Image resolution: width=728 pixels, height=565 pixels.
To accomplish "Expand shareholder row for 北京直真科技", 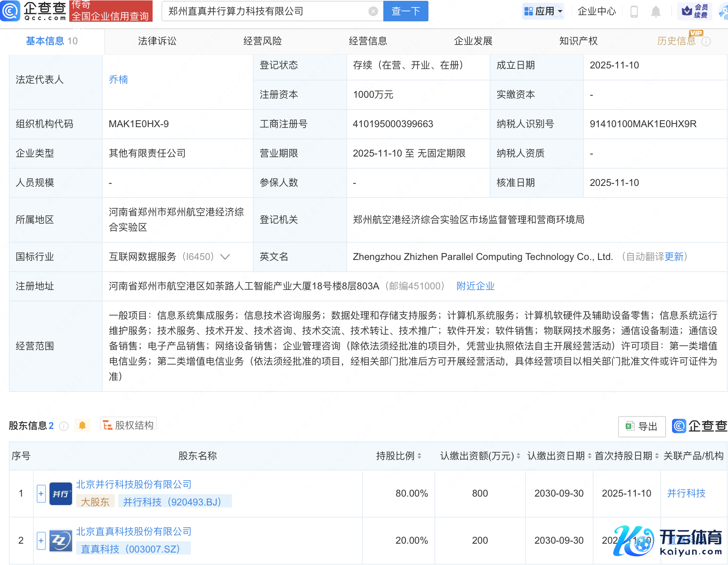I will coord(41,540).
